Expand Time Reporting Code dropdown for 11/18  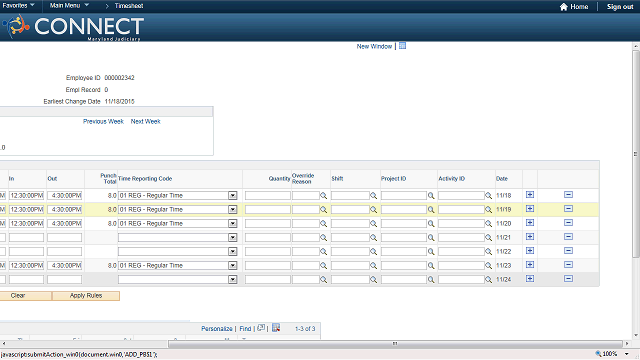click(233, 196)
